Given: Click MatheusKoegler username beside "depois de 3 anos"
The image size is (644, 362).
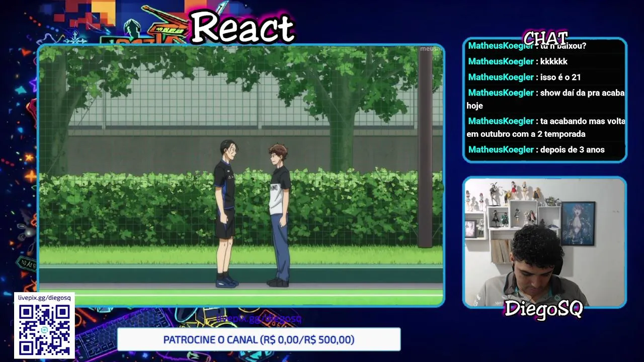Looking at the screenshot, I should click(x=501, y=149).
